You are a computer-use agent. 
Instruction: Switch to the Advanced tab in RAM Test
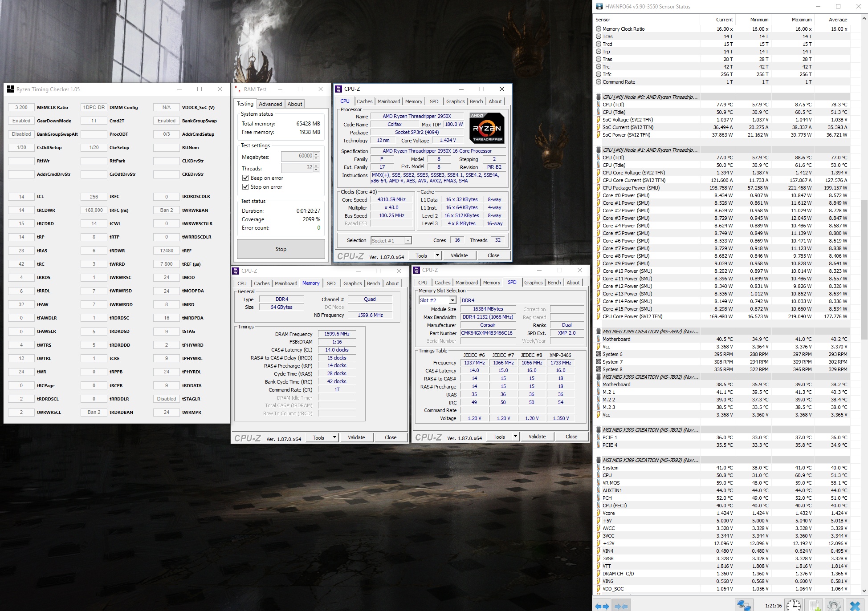[270, 104]
